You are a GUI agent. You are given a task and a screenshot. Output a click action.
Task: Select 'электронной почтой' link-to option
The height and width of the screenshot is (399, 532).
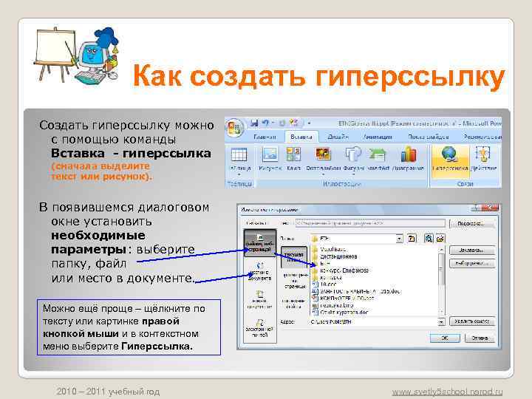click(x=259, y=328)
